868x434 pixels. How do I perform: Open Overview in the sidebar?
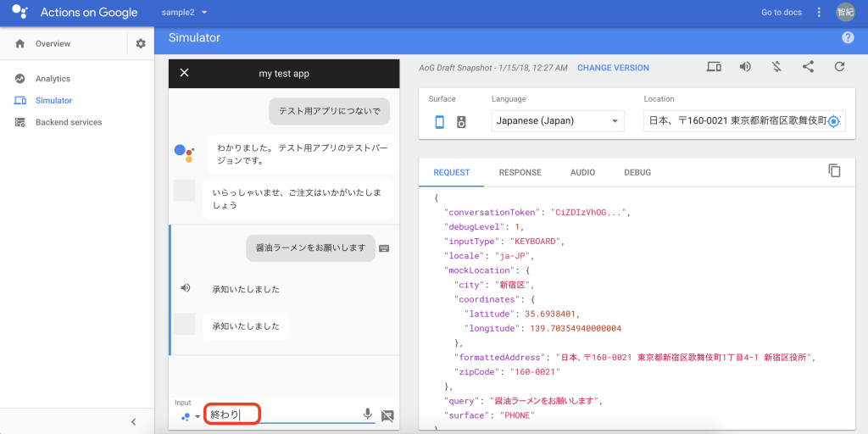tap(53, 44)
